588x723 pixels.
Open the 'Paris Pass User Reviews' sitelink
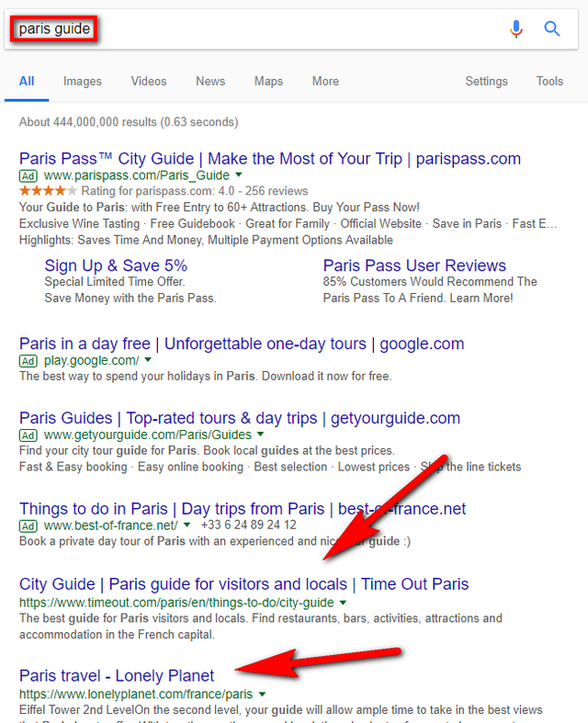(414, 265)
